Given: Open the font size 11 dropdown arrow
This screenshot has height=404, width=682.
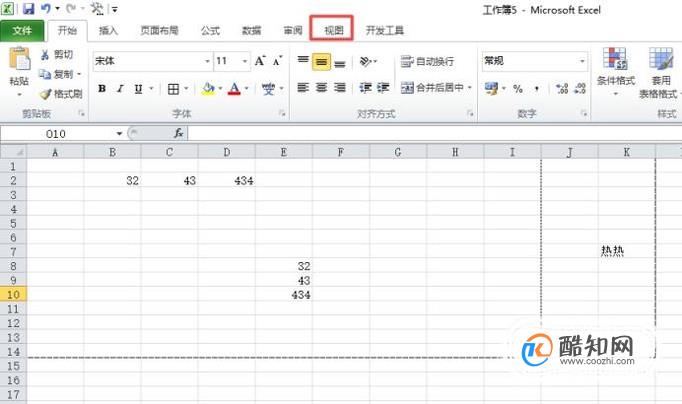Looking at the screenshot, I should [x=245, y=61].
